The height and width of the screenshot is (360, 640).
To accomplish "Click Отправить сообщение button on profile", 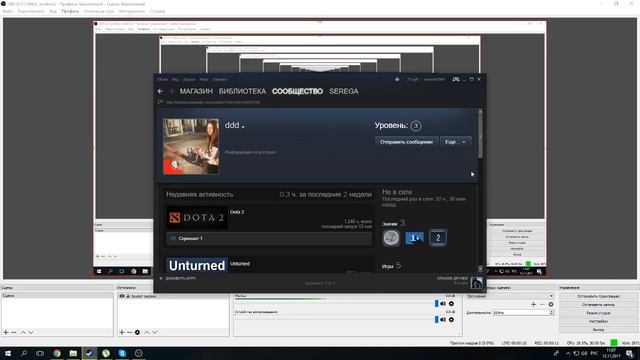I will coord(406,142).
